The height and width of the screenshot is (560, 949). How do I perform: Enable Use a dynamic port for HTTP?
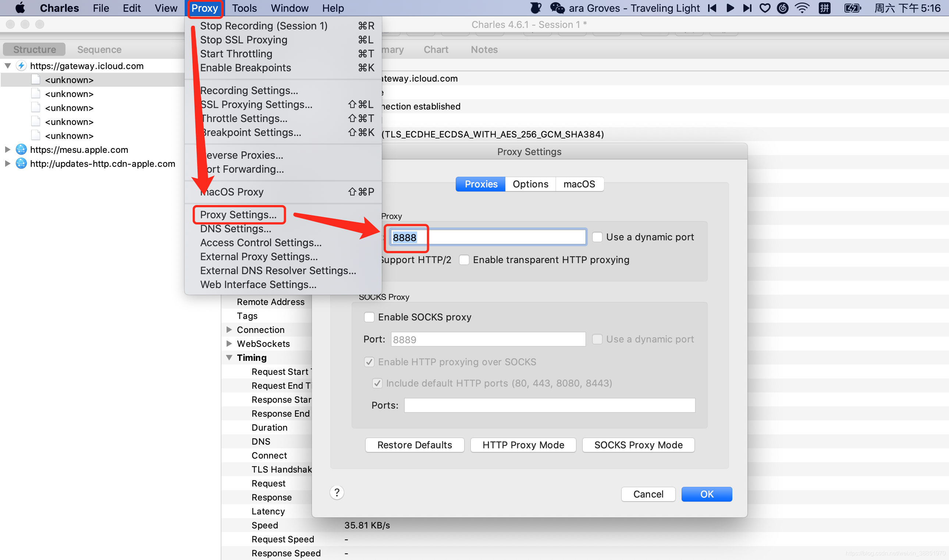point(597,237)
